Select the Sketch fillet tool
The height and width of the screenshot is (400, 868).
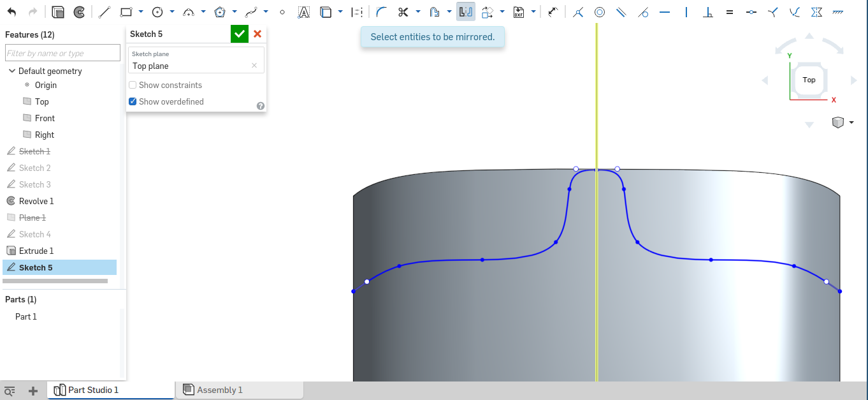click(x=382, y=11)
